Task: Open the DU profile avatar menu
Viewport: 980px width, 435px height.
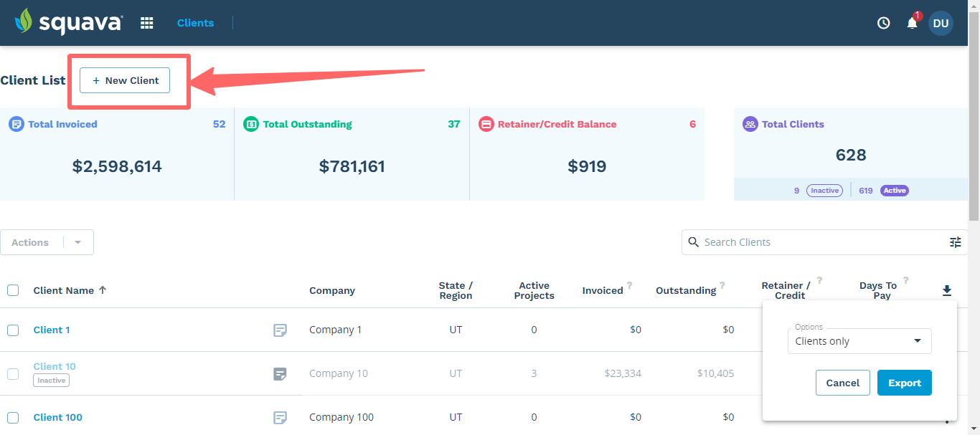Action: 941,23
